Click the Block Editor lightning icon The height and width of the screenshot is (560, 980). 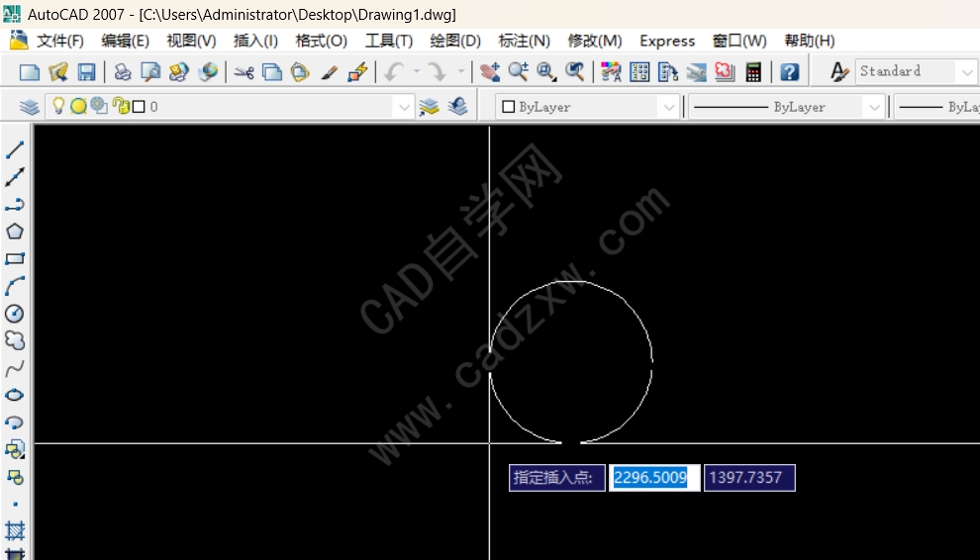(x=357, y=72)
